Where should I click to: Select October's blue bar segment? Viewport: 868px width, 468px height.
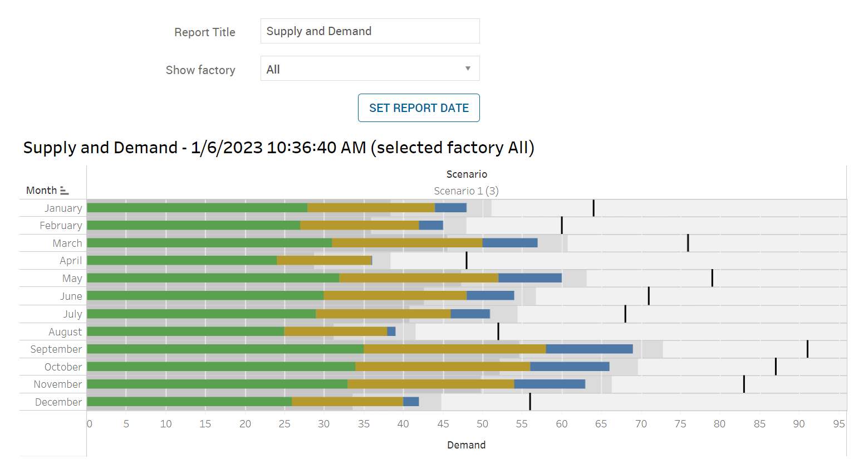pos(570,367)
